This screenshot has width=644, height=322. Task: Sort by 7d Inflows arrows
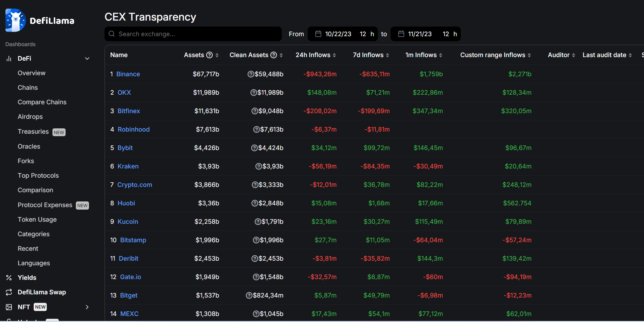coord(387,55)
